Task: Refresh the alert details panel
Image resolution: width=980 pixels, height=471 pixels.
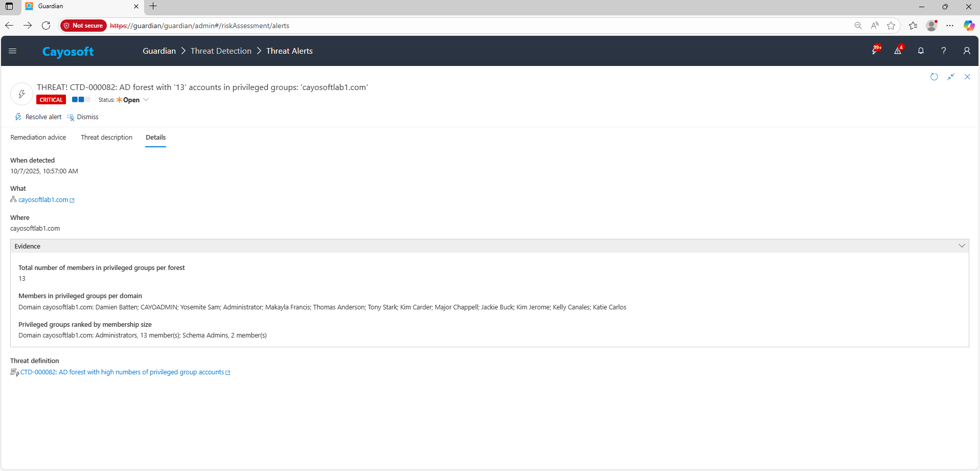Action: (934, 77)
